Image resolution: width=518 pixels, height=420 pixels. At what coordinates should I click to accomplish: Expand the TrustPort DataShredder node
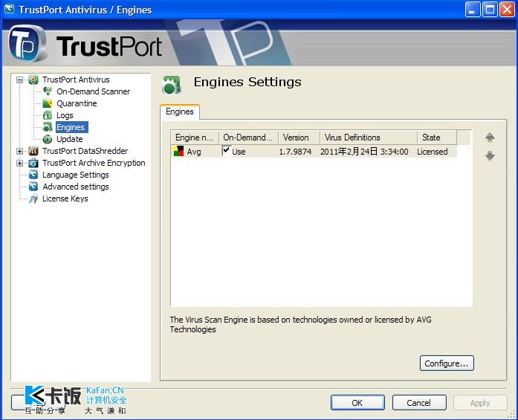(x=20, y=152)
